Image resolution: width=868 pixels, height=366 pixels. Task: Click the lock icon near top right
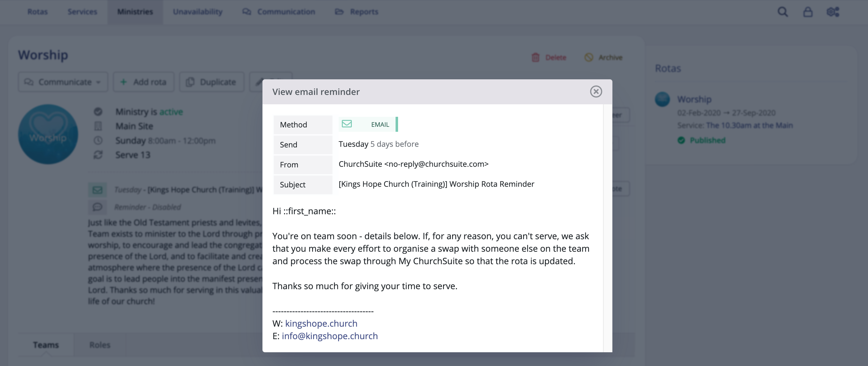[x=808, y=12]
